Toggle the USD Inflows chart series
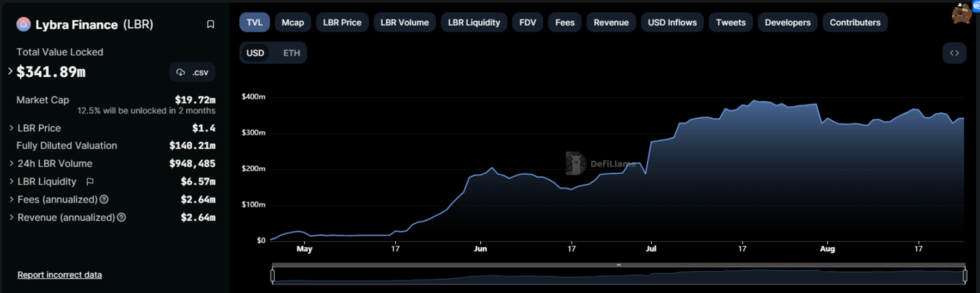This screenshot has height=293, width=980. click(672, 22)
